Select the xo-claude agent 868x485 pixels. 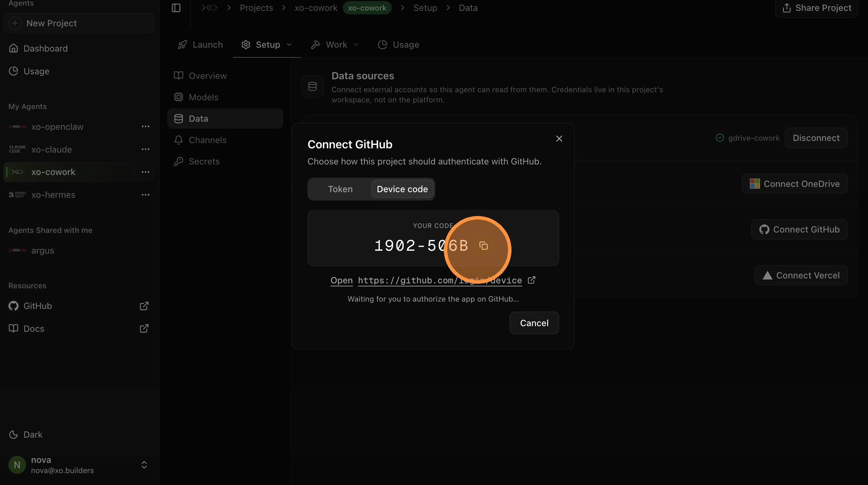(52, 149)
